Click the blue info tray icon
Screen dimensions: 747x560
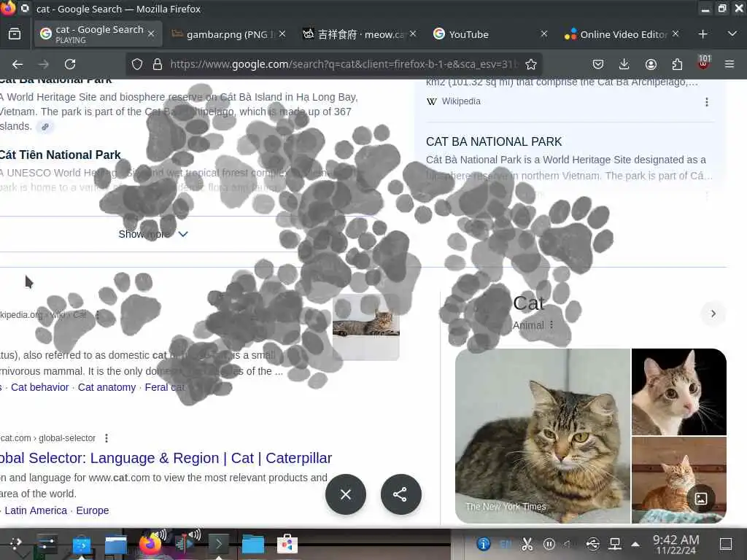(484, 544)
